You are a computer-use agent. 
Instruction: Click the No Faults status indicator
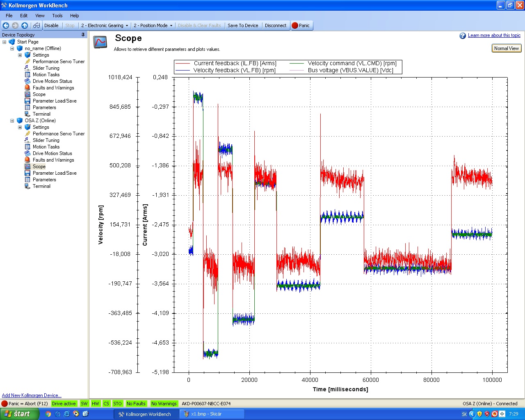pyautogui.click(x=136, y=404)
